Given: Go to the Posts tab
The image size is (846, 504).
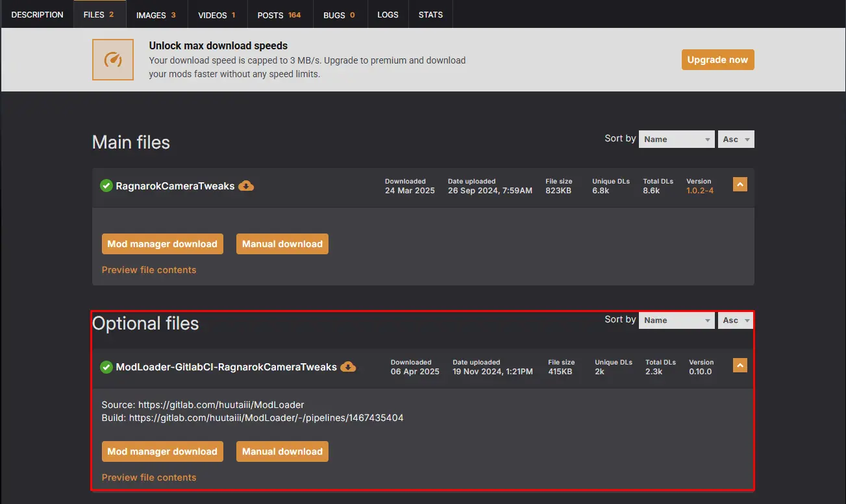Looking at the screenshot, I should pyautogui.click(x=280, y=14).
